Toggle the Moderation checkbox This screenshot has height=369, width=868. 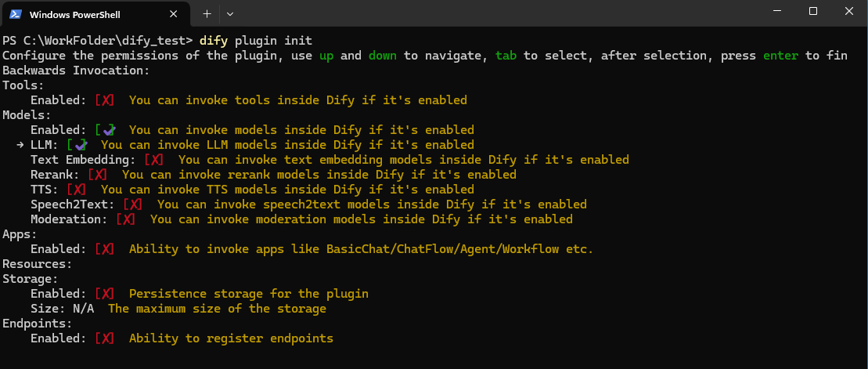click(125, 219)
